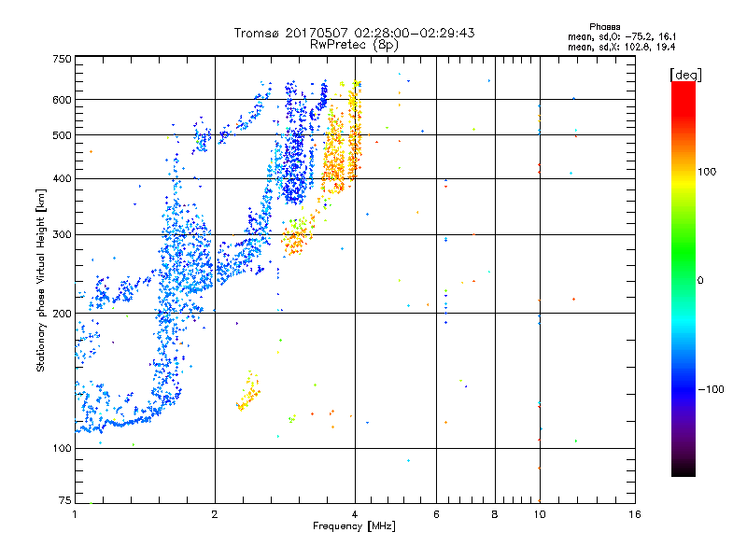Click the "mean, sd,X: 102.8, 19.4" statistics line
The image size is (747, 560).
(622, 47)
